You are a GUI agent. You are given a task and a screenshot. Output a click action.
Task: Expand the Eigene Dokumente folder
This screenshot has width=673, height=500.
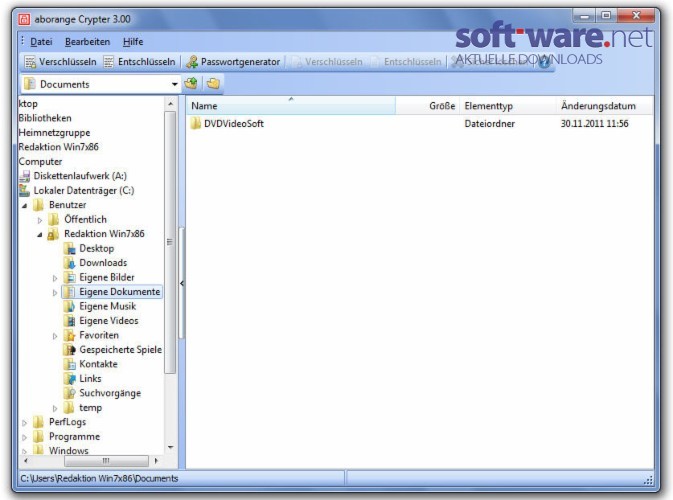55,293
